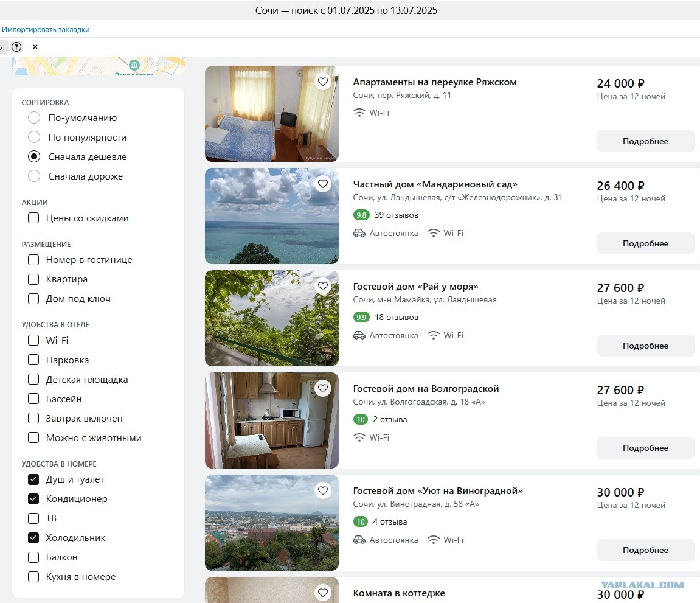
Task: Uncheck Душ и туалет filter
Action: pos(33,479)
